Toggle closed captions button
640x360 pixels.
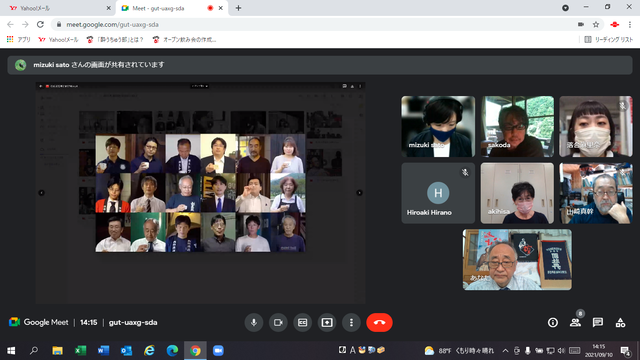302,322
